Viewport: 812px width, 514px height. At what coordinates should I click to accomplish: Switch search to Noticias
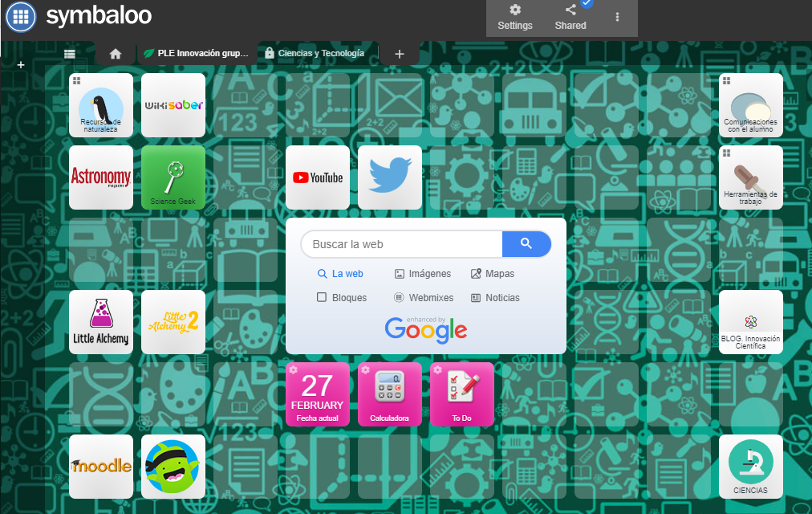(495, 297)
